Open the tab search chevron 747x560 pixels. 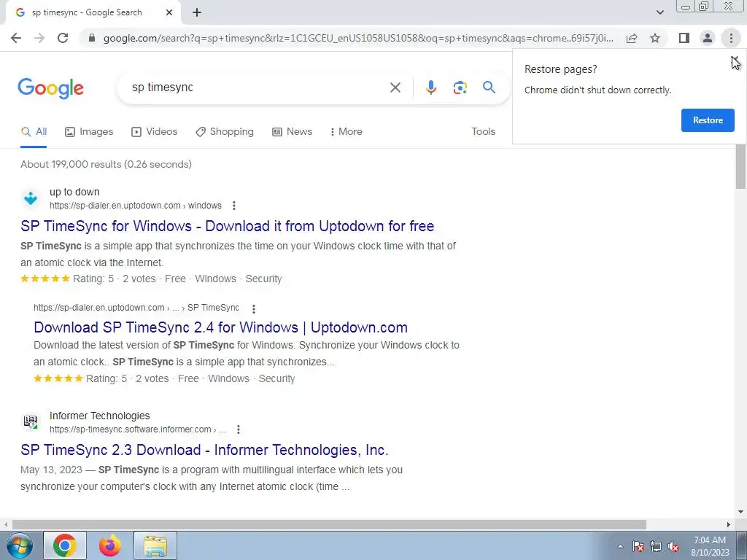tap(659, 12)
